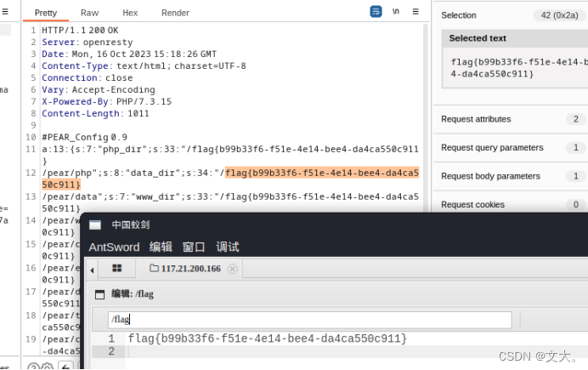588x370 pixels.
Task: Click the php_dir text on line 11
Action: tap(126, 150)
